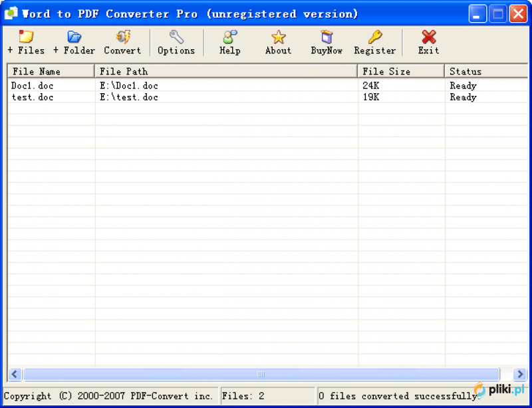Viewport: 532px width, 408px height.
Task: Click the Files: 2 status bar entry
Action: tap(243, 396)
